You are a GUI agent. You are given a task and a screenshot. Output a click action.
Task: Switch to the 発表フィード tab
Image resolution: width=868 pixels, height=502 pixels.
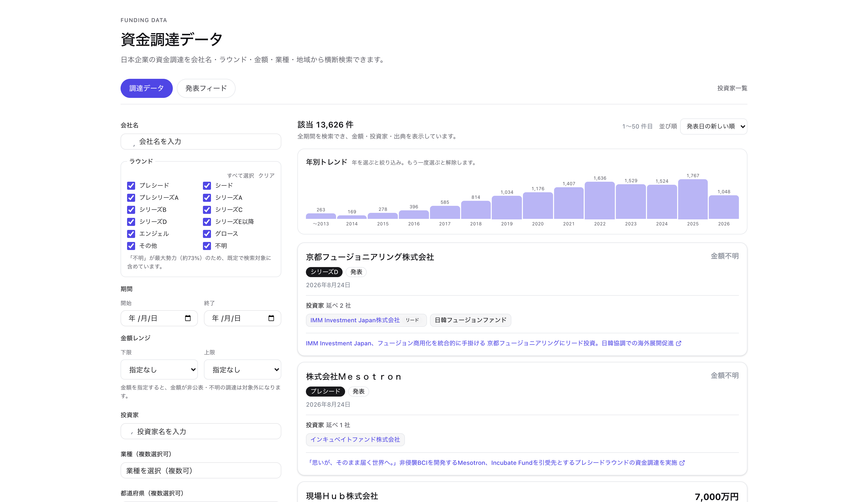(206, 89)
